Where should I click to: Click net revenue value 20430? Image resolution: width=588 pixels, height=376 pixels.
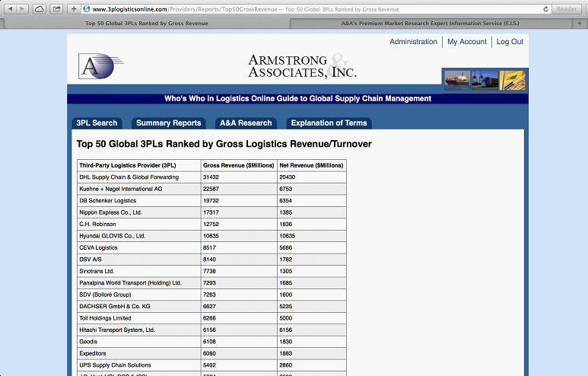pos(288,177)
